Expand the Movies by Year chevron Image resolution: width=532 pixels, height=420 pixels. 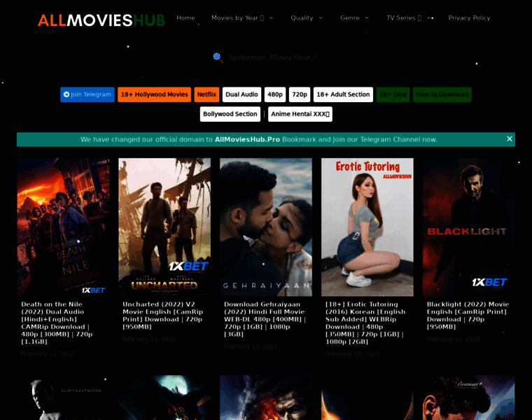click(271, 17)
